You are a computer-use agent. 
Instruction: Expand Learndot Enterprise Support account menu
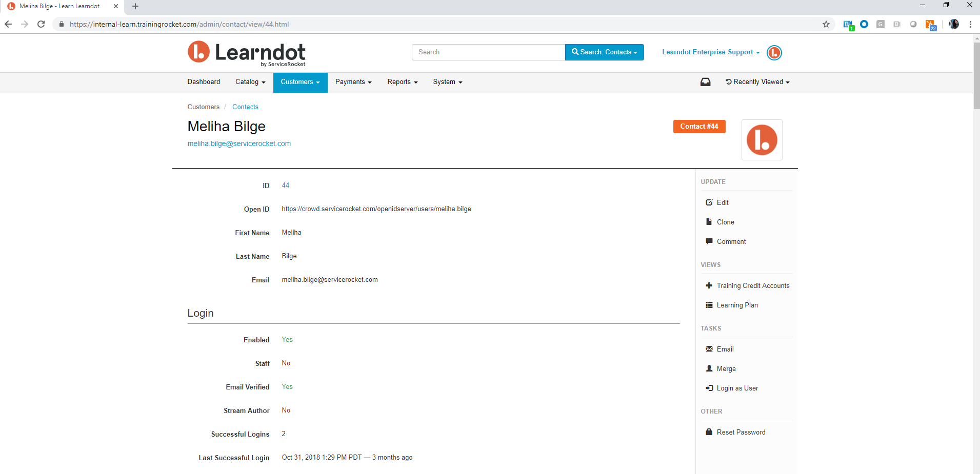[x=710, y=52]
